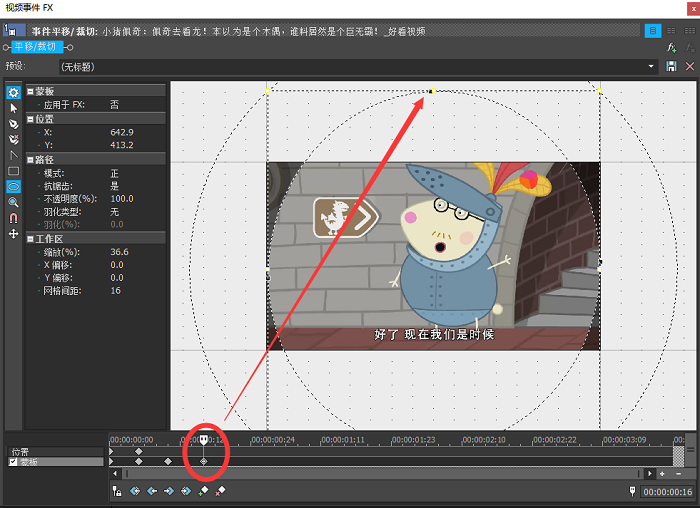Select the Oval mask creation tool

click(13, 187)
